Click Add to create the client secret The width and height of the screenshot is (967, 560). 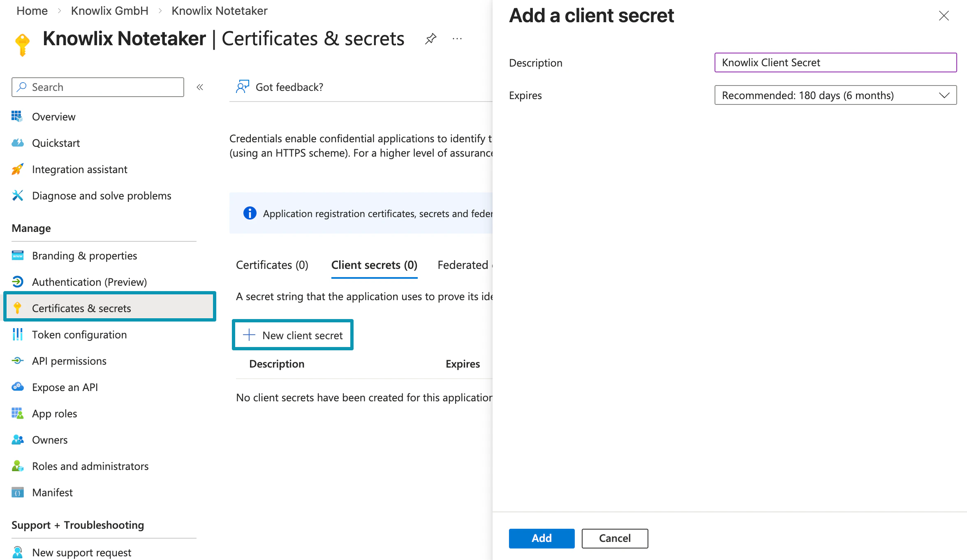point(541,538)
